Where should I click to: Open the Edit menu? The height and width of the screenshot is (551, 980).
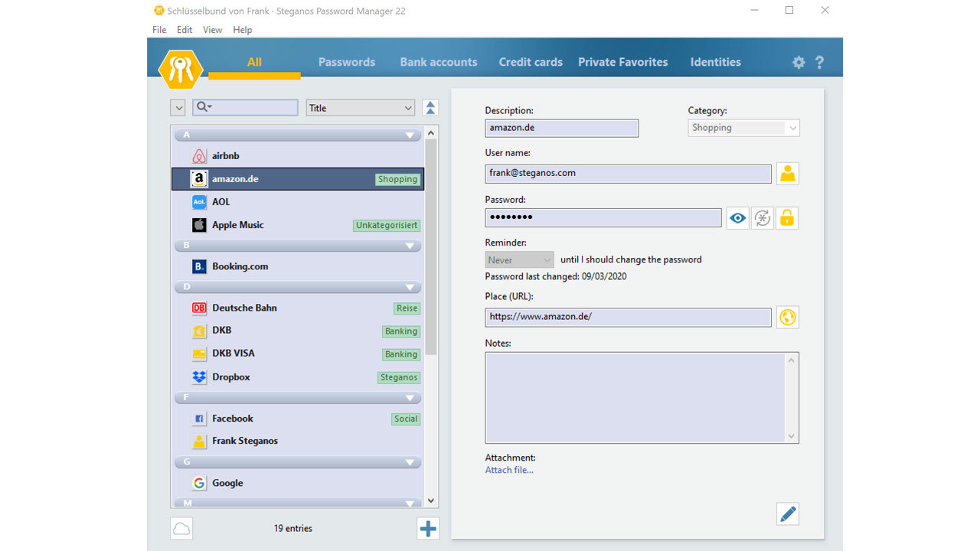[185, 30]
